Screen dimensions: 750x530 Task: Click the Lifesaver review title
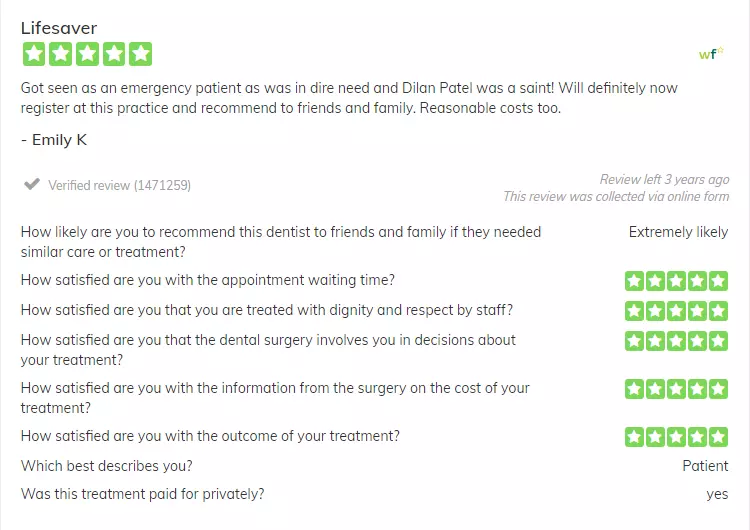[x=59, y=28]
